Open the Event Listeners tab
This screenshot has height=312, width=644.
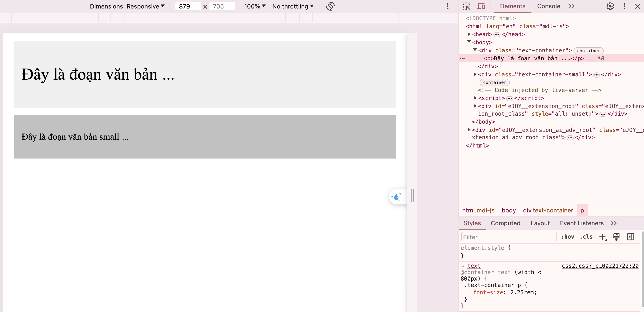tap(582, 223)
